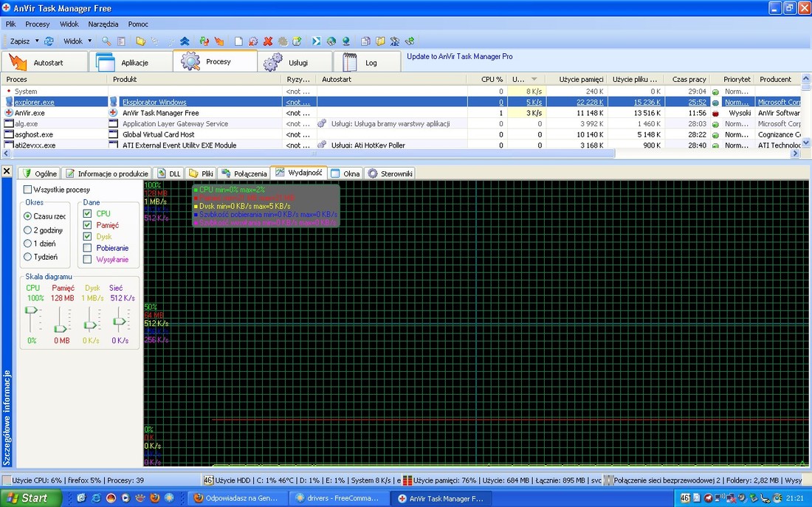Switch to the Log tab
The width and height of the screenshot is (812, 507).
(367, 62)
